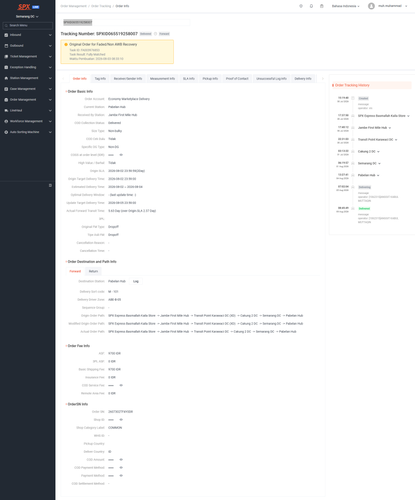Click the Delivered status tag in tracking history
Screen dimensions: 415x500
click(364, 209)
